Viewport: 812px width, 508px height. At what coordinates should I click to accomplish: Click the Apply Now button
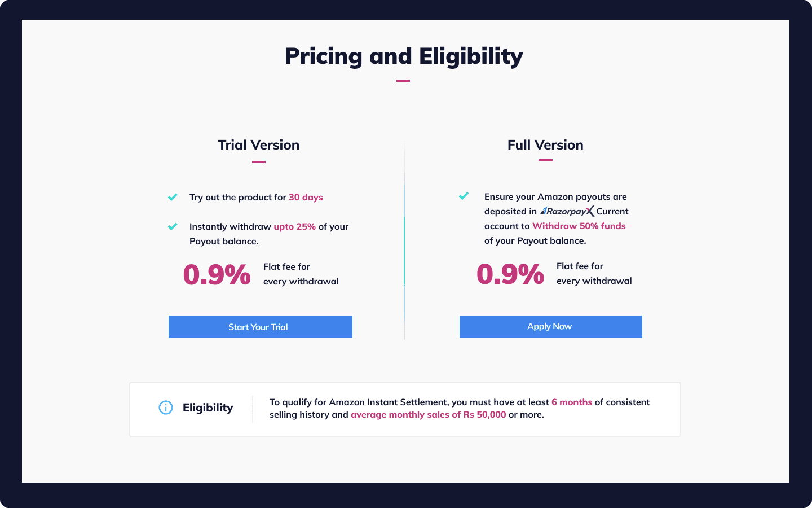tap(551, 327)
